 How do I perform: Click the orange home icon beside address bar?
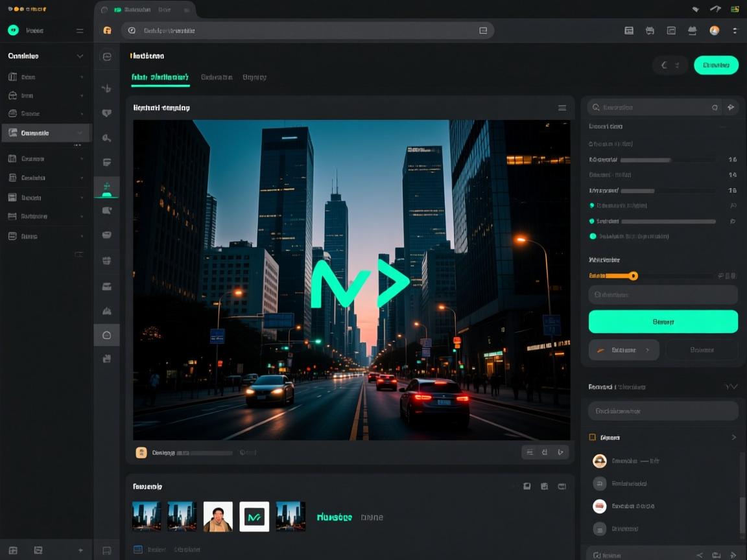[108, 30]
